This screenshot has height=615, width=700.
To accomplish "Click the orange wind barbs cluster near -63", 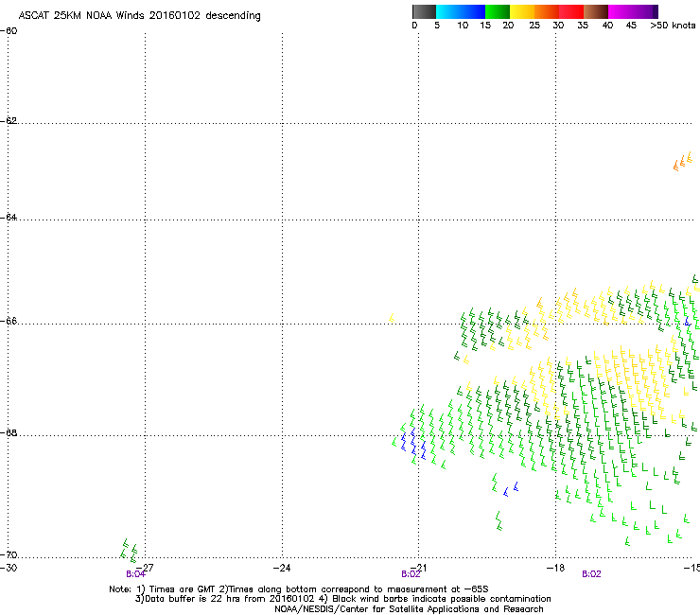I will point(683,161).
